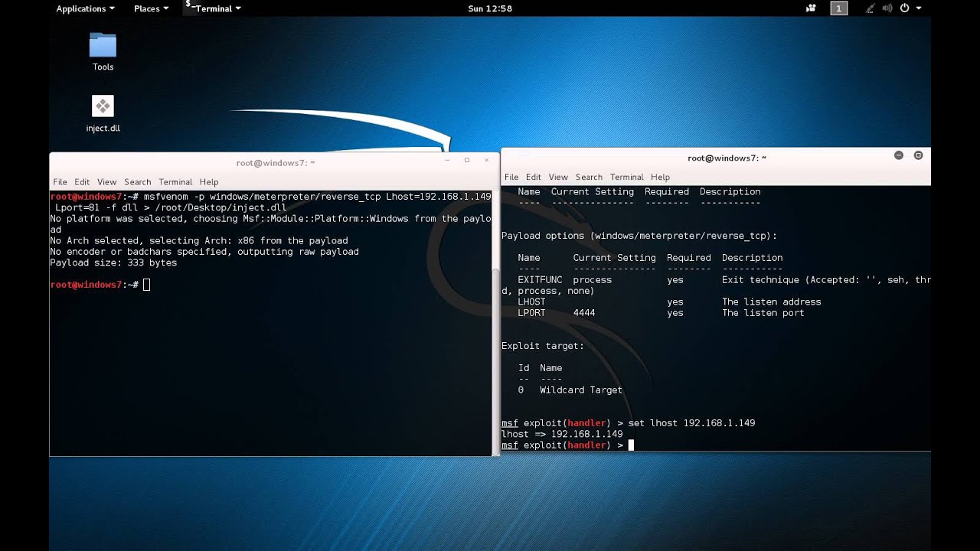Click the network status icon
This screenshot has width=980, height=551.
pyautogui.click(x=870, y=8)
